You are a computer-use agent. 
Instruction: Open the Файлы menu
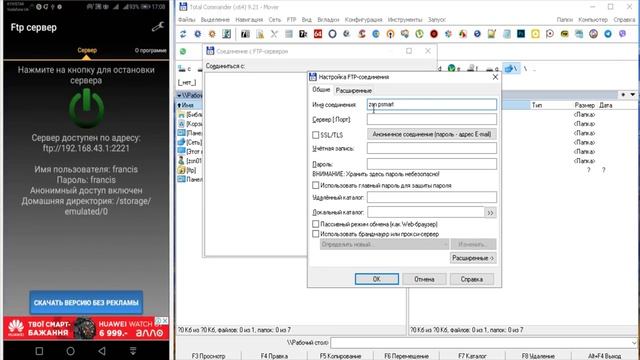[187, 20]
